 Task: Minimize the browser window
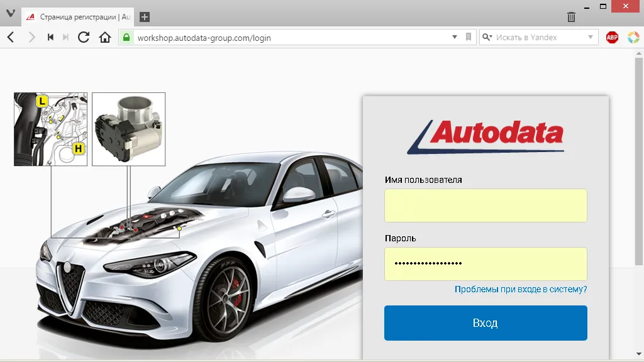587,7
